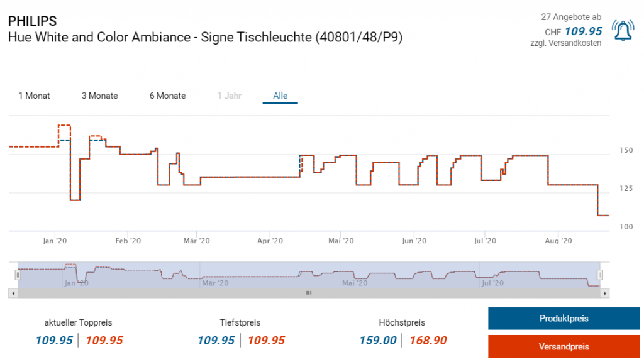Viewport: 644px width, 362px height.
Task: Click the Höchstpreis value 168.90
Action: pos(428,341)
